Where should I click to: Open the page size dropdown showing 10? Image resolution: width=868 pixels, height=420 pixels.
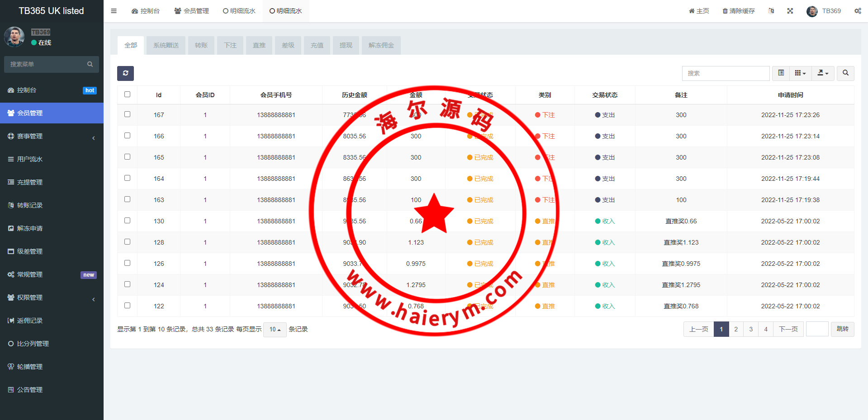click(x=275, y=330)
